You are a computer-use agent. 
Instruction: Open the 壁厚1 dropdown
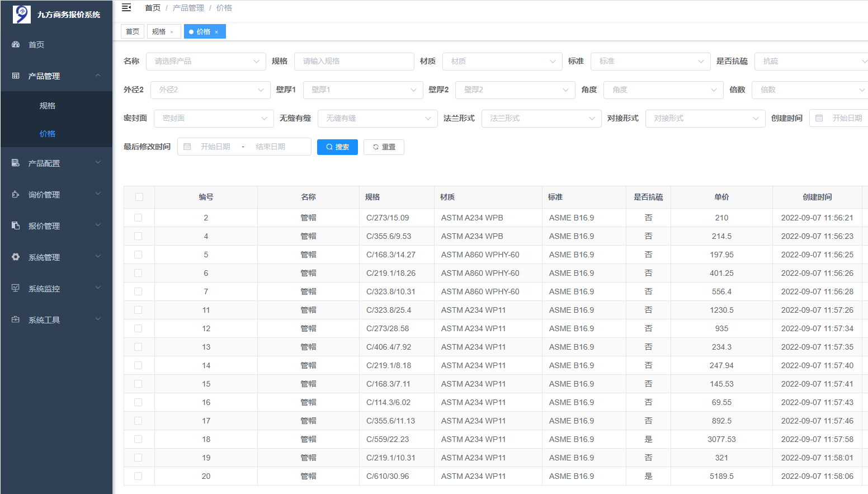point(363,90)
